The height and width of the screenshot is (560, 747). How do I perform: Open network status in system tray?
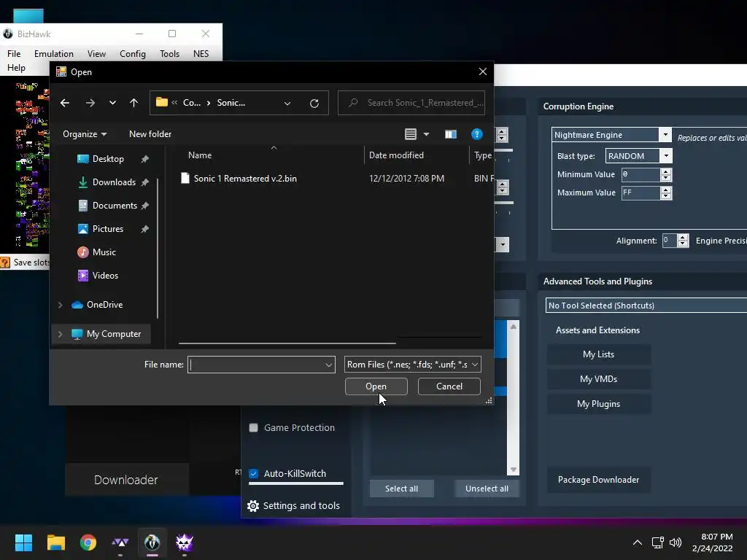click(x=657, y=542)
